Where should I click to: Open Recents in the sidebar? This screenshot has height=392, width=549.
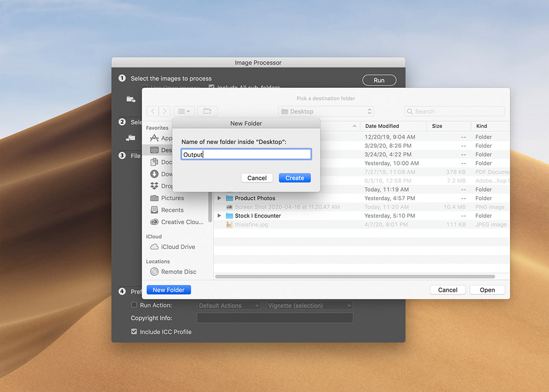pyautogui.click(x=172, y=210)
